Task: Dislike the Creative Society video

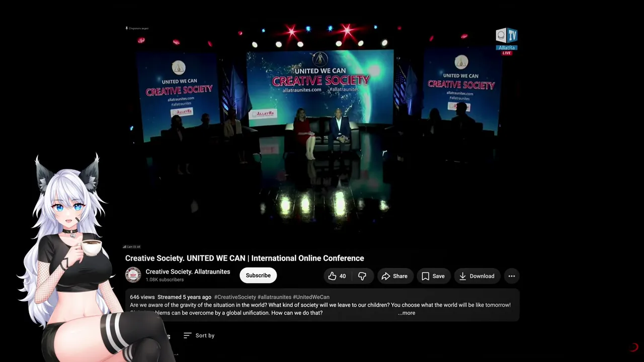Action: [x=362, y=276]
